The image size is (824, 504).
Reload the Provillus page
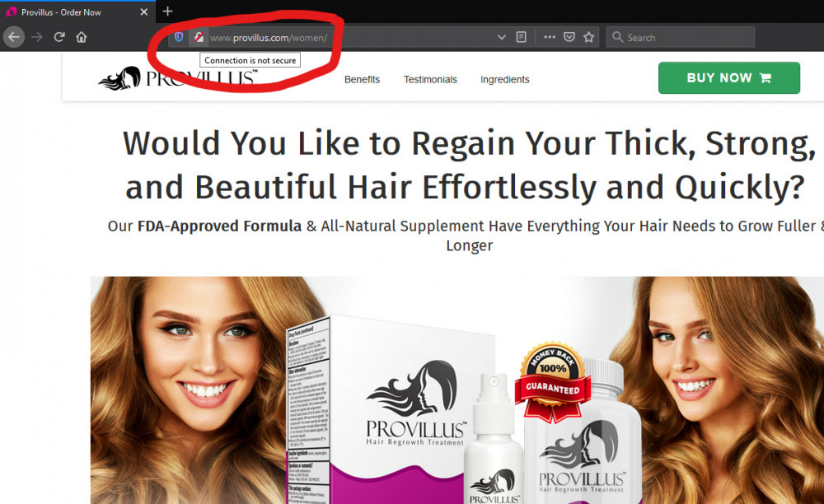coord(59,37)
